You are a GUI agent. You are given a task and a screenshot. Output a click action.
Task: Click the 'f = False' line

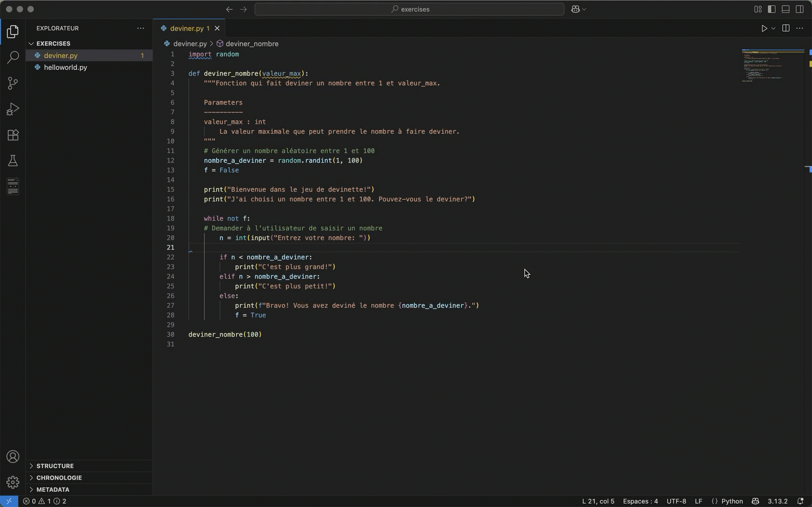click(221, 170)
